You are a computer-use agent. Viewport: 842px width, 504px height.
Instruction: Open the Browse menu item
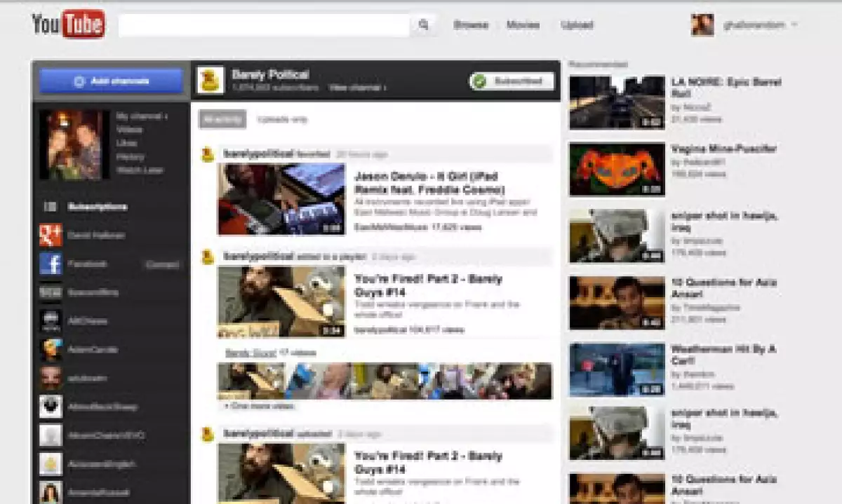470,25
